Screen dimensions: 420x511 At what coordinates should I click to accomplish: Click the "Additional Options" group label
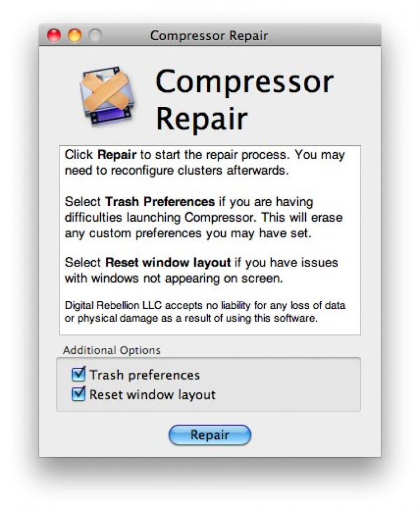click(111, 351)
